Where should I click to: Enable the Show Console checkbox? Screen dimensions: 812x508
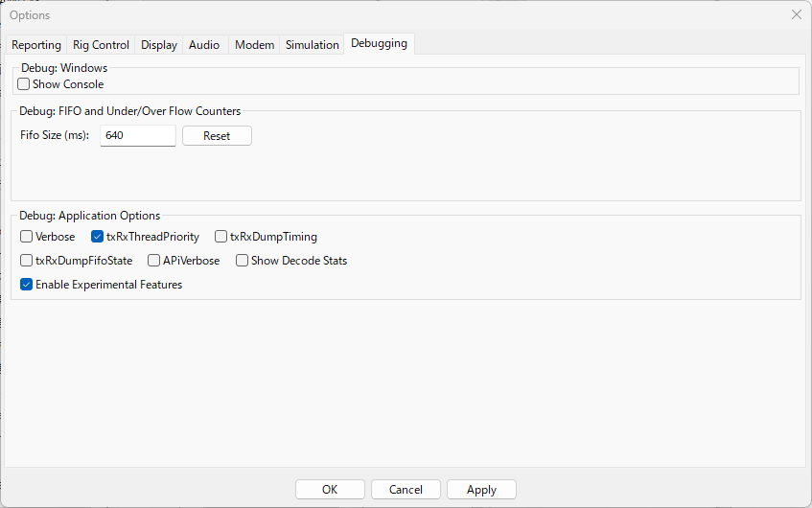point(24,84)
